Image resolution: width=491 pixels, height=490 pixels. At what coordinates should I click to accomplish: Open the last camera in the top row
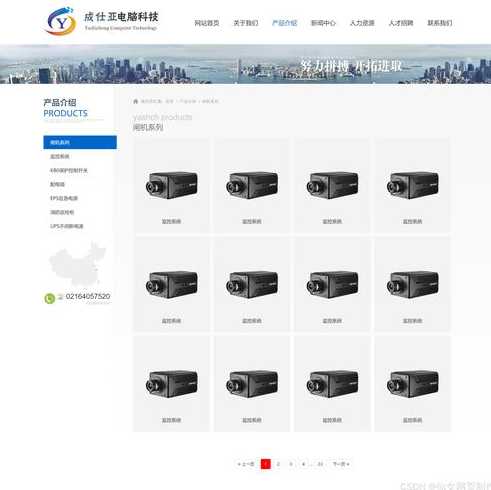point(412,185)
